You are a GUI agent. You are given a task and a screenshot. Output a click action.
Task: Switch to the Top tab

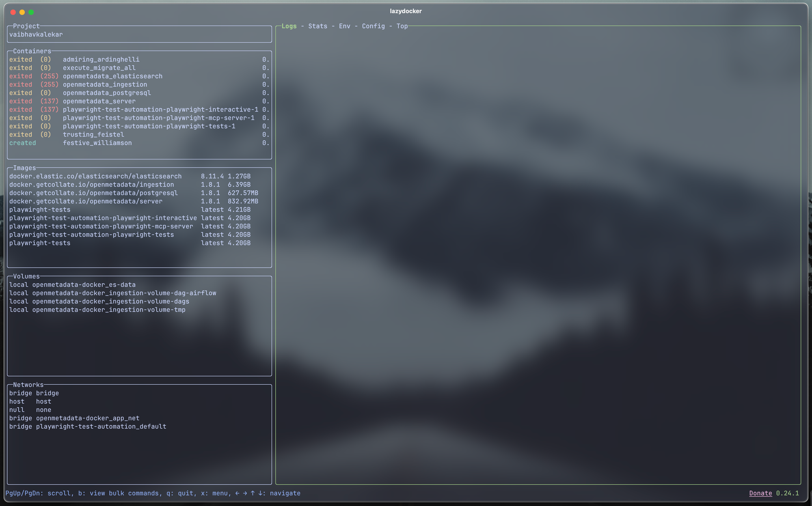click(x=402, y=26)
